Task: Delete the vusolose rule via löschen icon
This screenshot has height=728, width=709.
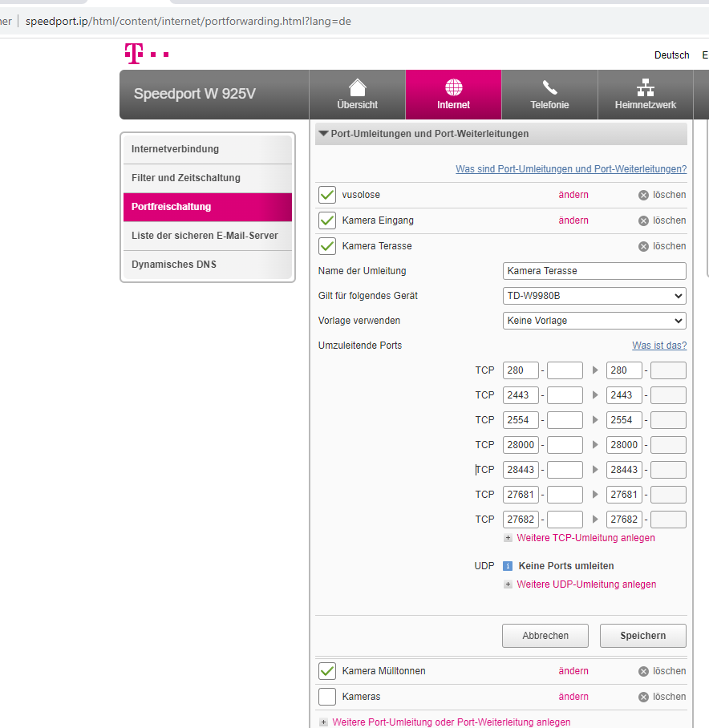Action: 643,195
